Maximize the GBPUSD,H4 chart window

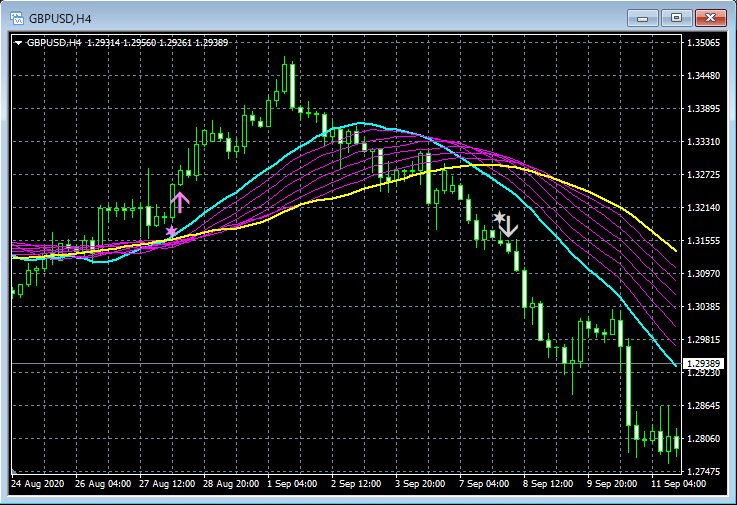[676, 18]
